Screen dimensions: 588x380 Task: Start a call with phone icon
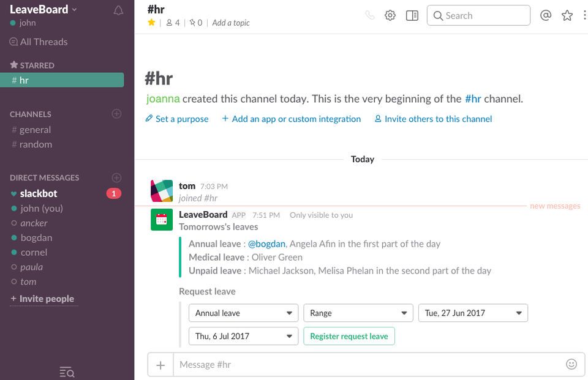tap(369, 15)
